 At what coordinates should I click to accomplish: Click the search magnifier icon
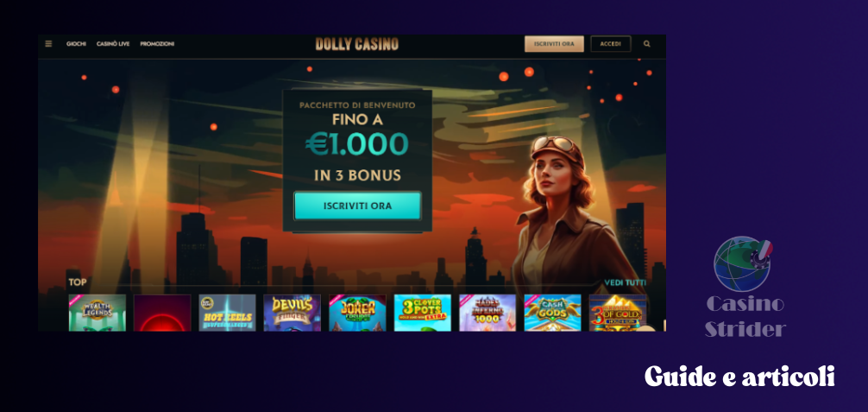646,44
